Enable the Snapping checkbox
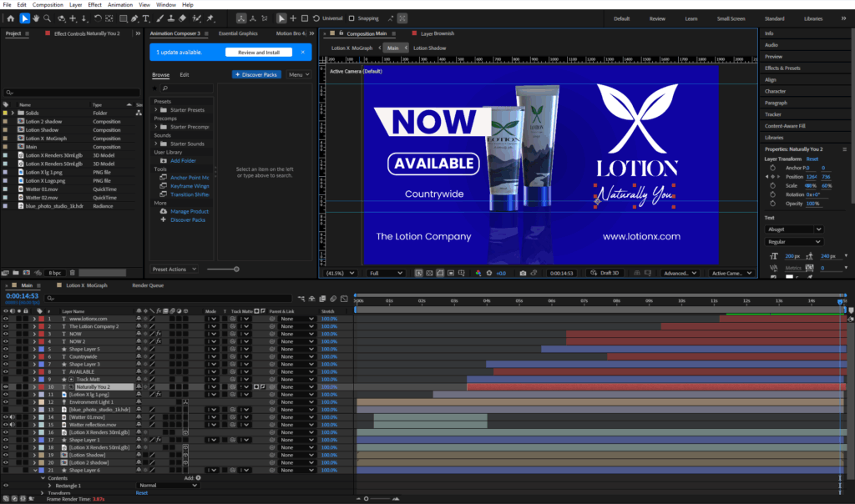Viewport: 855px width, 504px height. [x=352, y=18]
